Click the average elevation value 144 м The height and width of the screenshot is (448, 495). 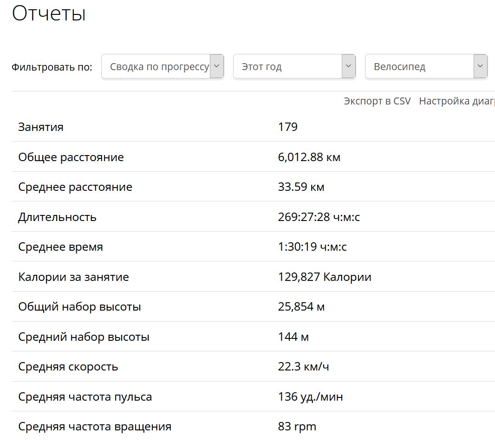(293, 337)
